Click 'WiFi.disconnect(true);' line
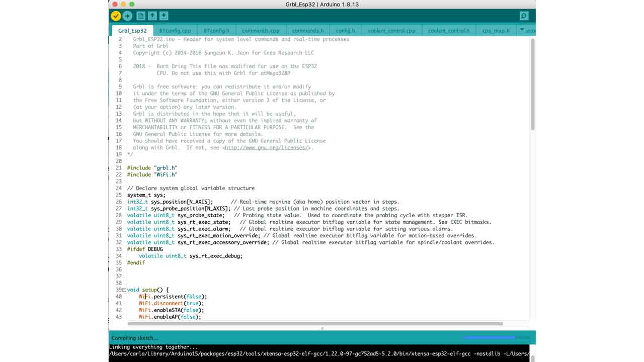 pos(171,304)
